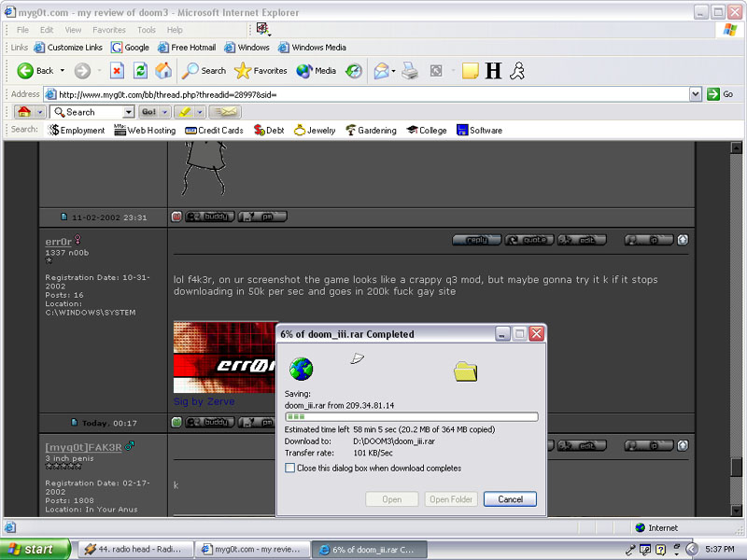Click the Sig by Zerve link
Image resolution: width=747 pixels, height=560 pixels.
click(x=204, y=401)
